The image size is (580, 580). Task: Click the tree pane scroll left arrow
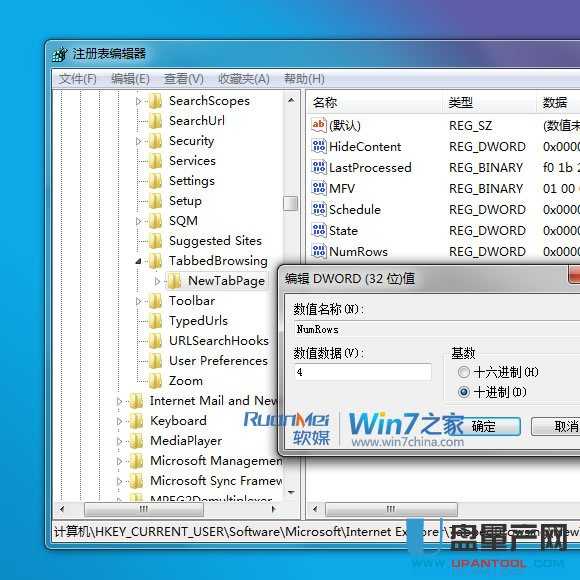[x=62, y=509]
